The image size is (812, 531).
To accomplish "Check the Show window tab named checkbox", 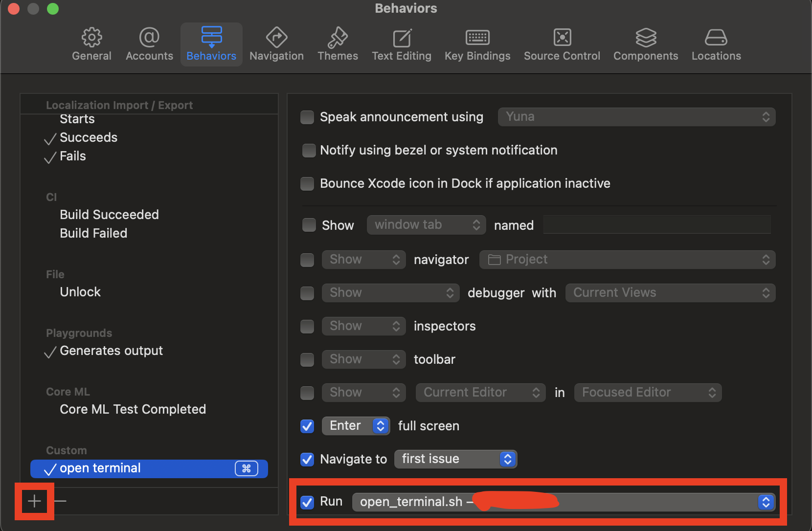I will coord(309,225).
